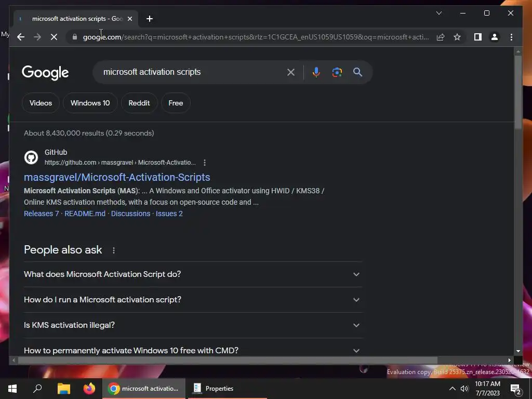Bookmark this page with the star

click(457, 37)
